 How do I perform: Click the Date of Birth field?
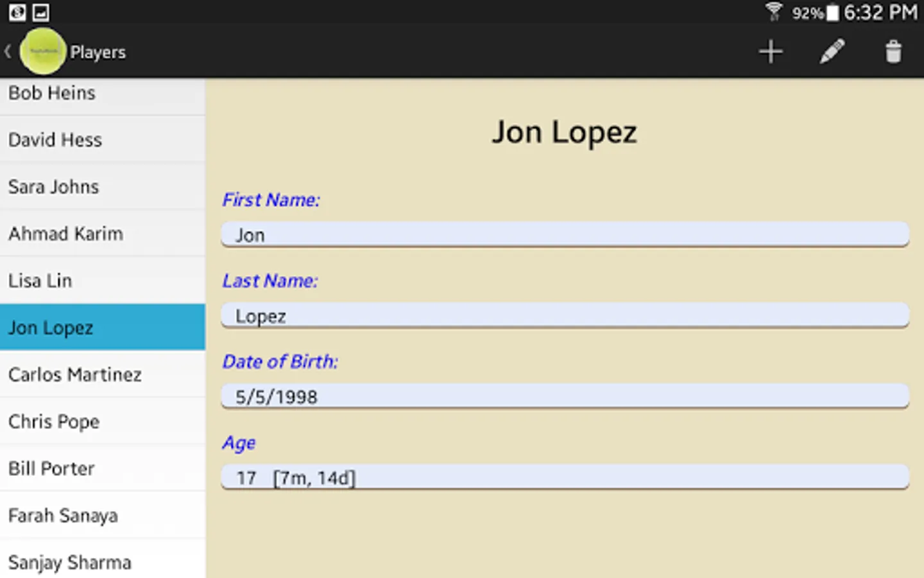565,397
